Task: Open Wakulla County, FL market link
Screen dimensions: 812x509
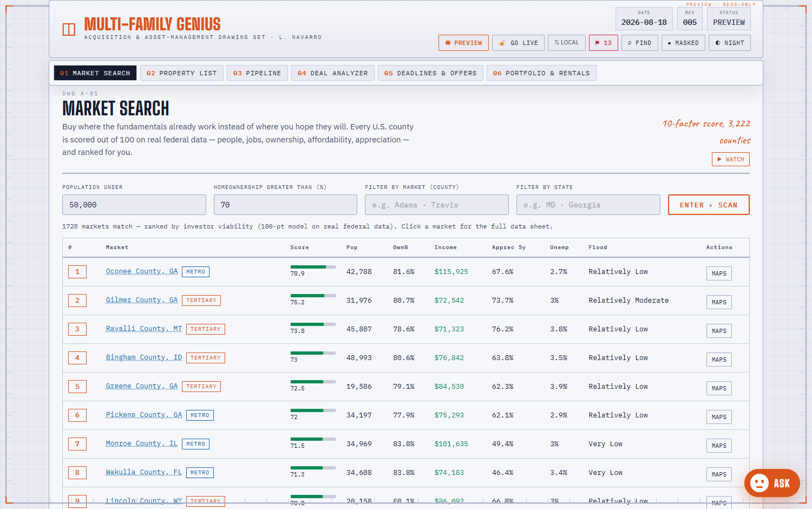Action: click(144, 472)
